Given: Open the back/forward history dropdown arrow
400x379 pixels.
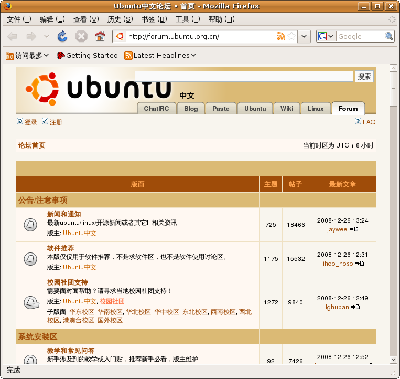Looking at the screenshot, I should 46,36.
